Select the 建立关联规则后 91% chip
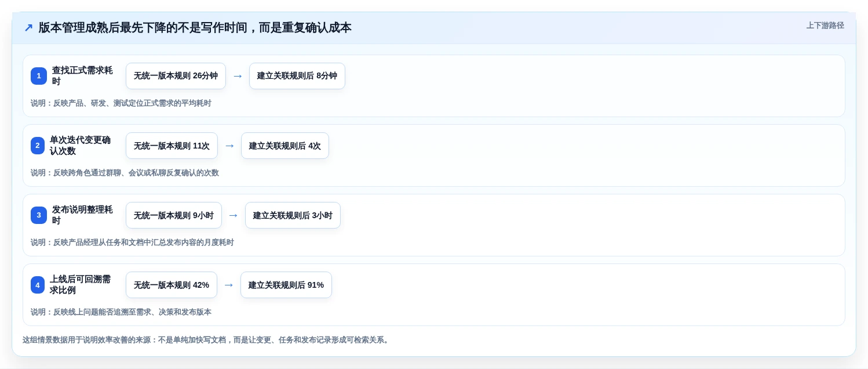This screenshot has width=868, height=369. [x=286, y=285]
